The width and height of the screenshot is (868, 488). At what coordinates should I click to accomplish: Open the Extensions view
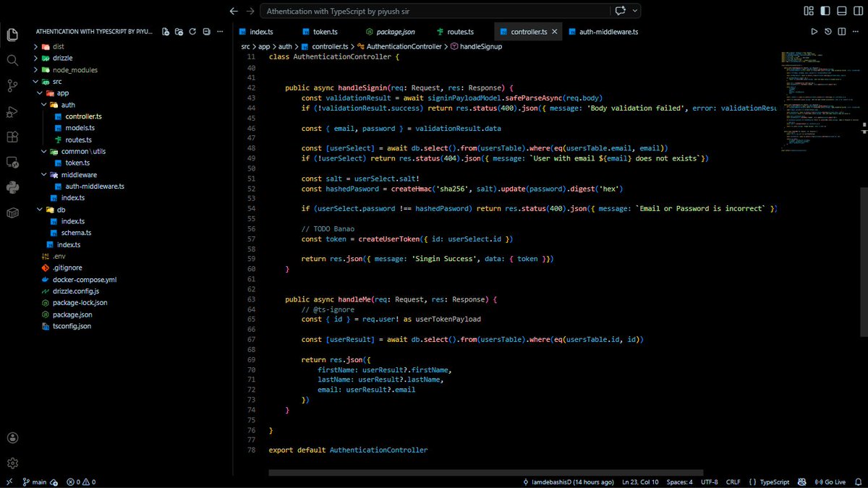click(12, 137)
